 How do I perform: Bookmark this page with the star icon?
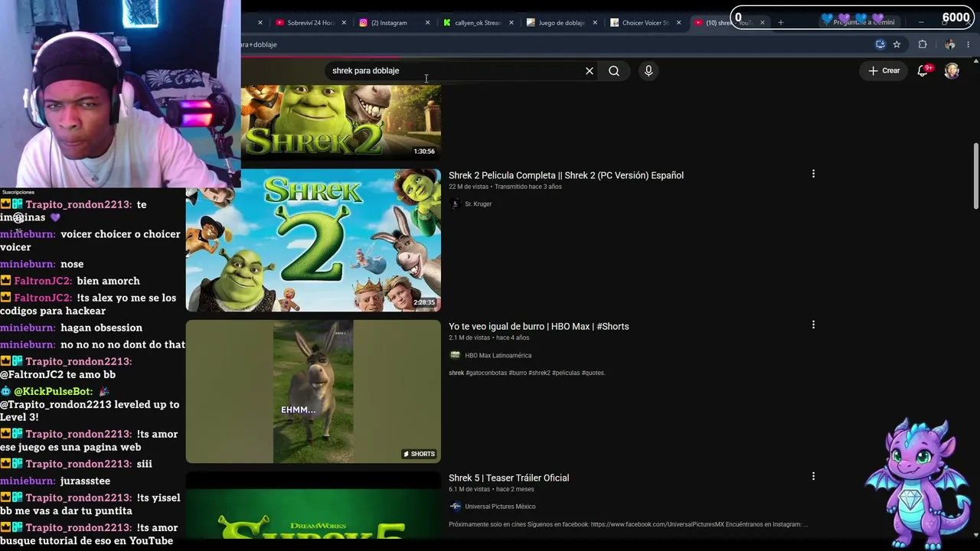(x=897, y=44)
